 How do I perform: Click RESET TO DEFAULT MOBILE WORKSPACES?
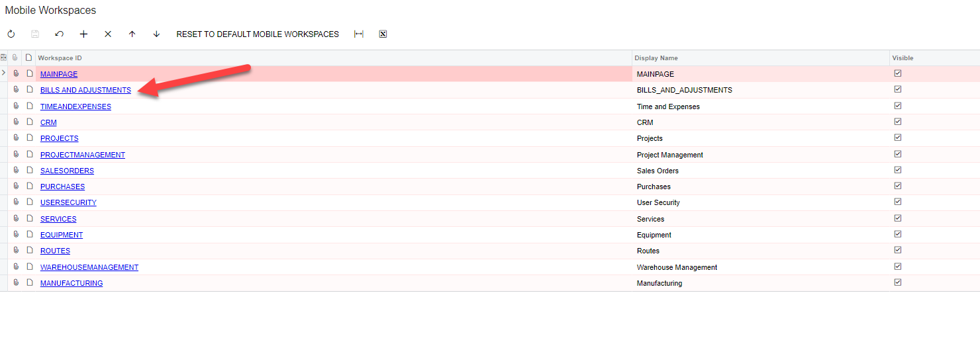coord(258,34)
